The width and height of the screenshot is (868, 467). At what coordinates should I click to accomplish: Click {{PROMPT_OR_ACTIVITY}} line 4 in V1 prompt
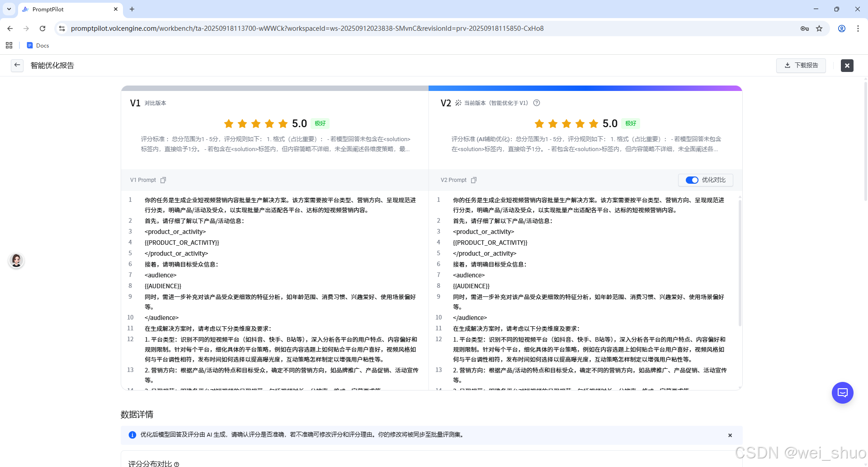[182, 243]
